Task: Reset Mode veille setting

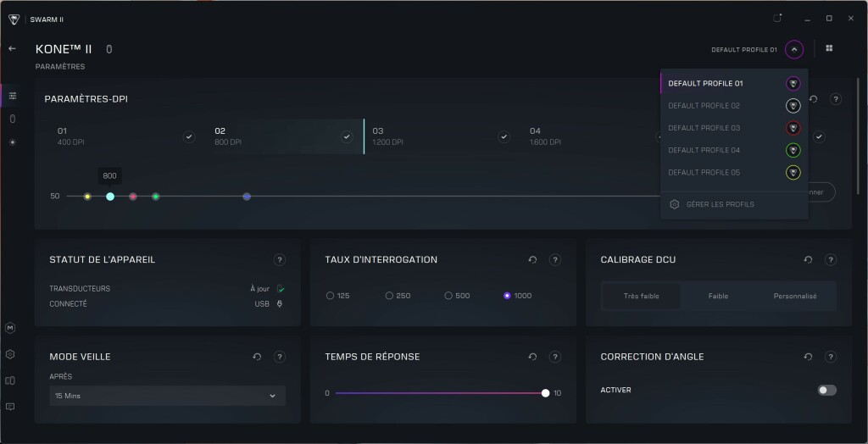Action: (x=257, y=357)
